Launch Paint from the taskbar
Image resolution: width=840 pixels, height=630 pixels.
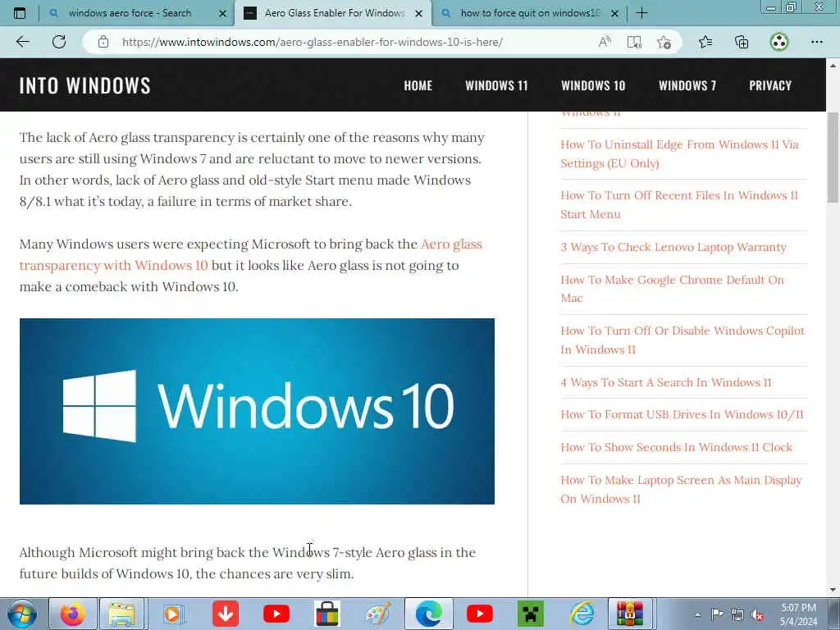[x=378, y=614]
